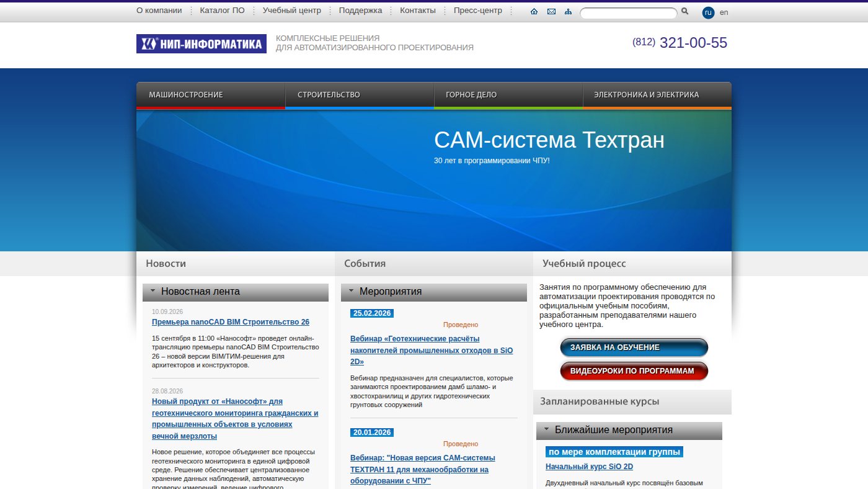The width and height of the screenshot is (868, 489).
Task: Click the envelope mail icon
Action: point(551,11)
